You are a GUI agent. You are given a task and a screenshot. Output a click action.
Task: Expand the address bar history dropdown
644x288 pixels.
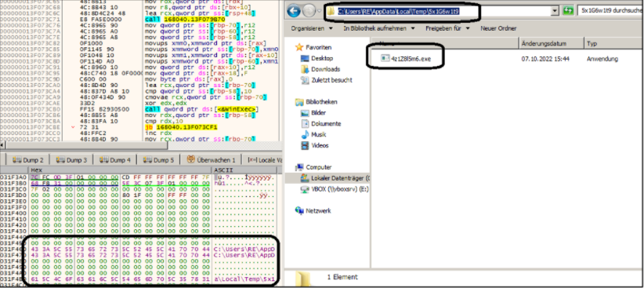click(555, 11)
